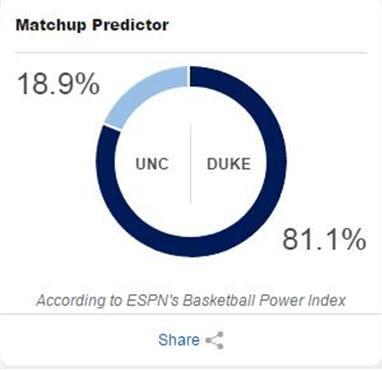Click the separator line above Share
Screen dimensions: 382x370
click(x=191, y=314)
